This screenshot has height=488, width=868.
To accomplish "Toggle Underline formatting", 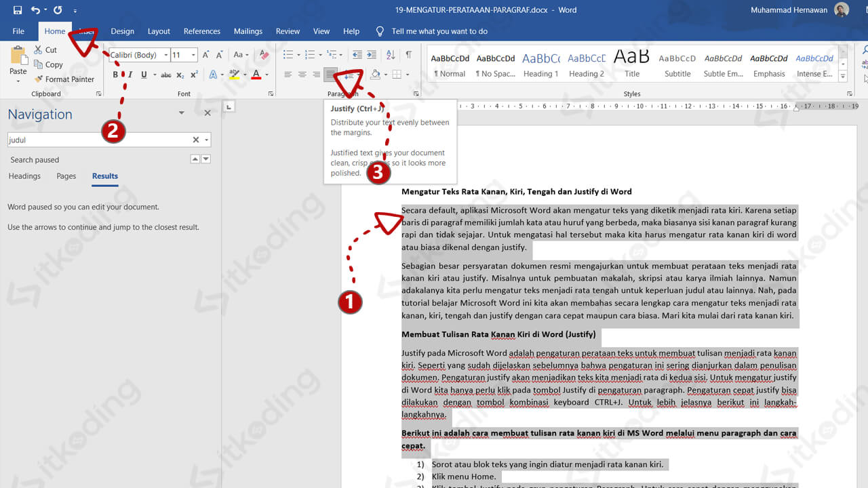I will tap(144, 75).
